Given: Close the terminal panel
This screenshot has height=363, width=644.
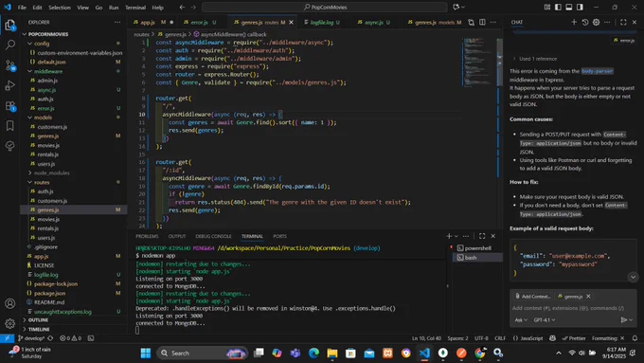Looking at the screenshot, I should pyautogui.click(x=493, y=236).
